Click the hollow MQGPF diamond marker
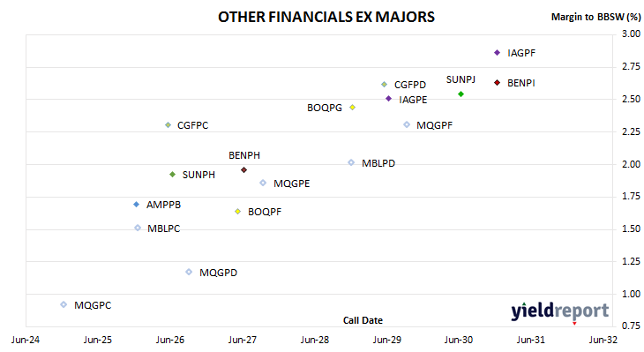Viewport: 644px width, 352px height. point(407,124)
